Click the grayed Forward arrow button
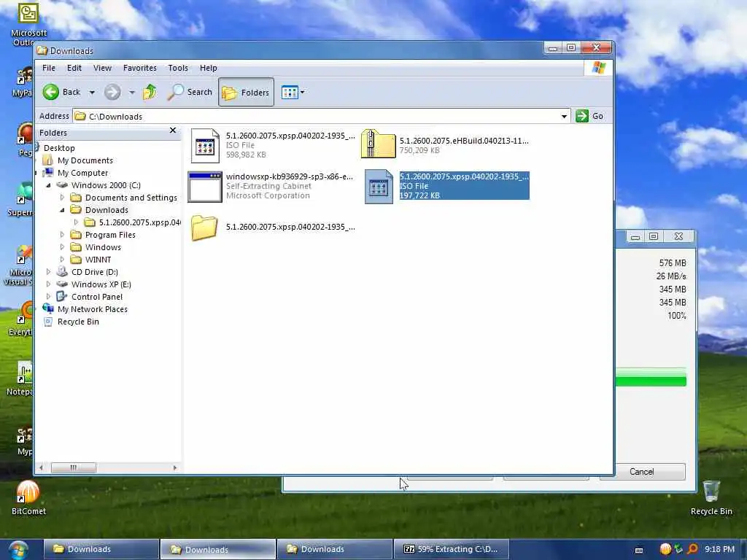 pos(112,92)
